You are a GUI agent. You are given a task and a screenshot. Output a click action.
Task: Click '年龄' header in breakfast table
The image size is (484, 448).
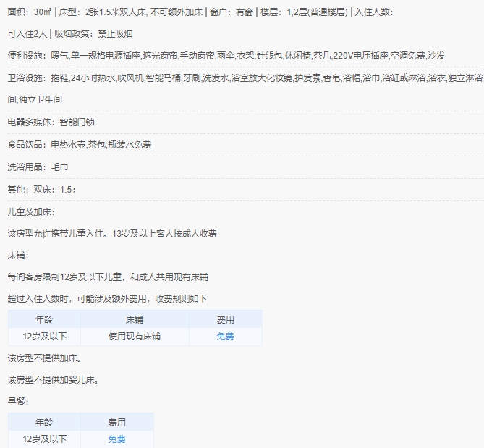pyautogui.click(x=44, y=423)
